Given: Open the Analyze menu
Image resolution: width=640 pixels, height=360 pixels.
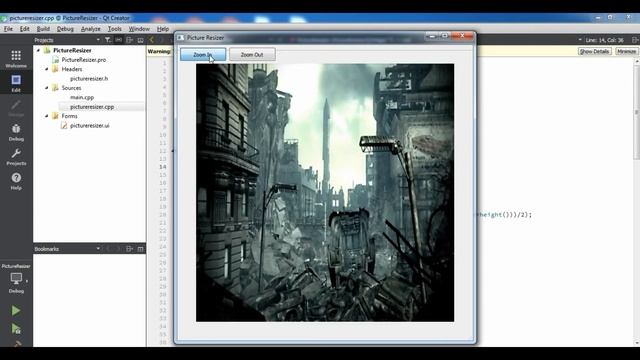Looking at the screenshot, I should click(91, 29).
